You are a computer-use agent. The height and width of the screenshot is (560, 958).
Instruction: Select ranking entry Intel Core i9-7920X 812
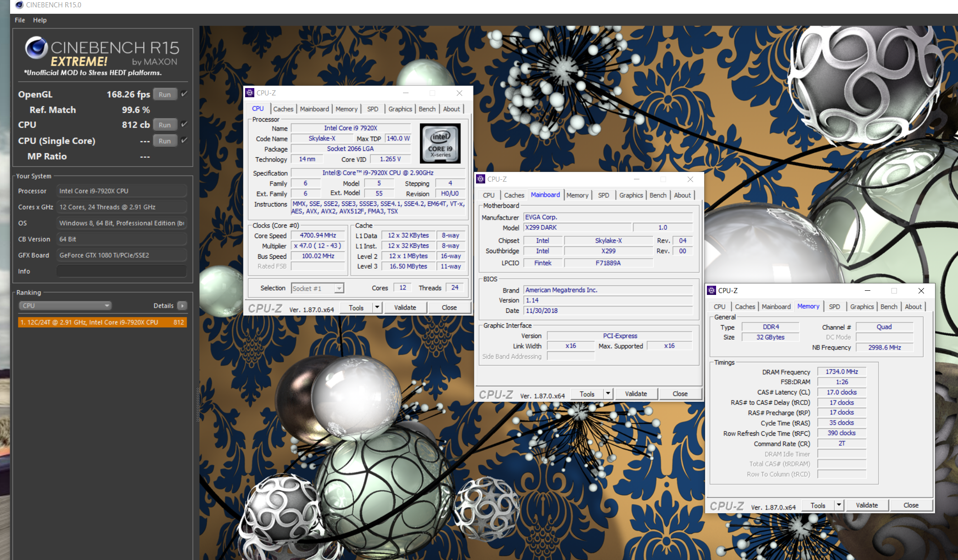coord(102,322)
